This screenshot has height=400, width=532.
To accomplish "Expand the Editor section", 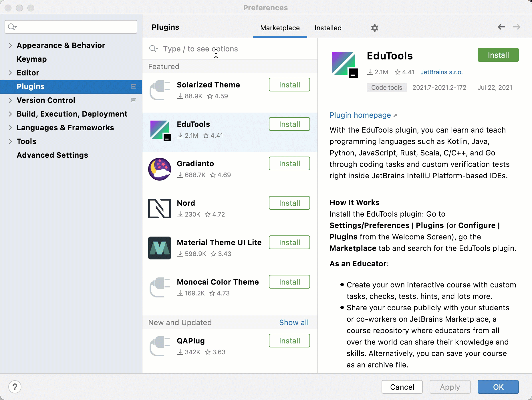I will coord(10,73).
